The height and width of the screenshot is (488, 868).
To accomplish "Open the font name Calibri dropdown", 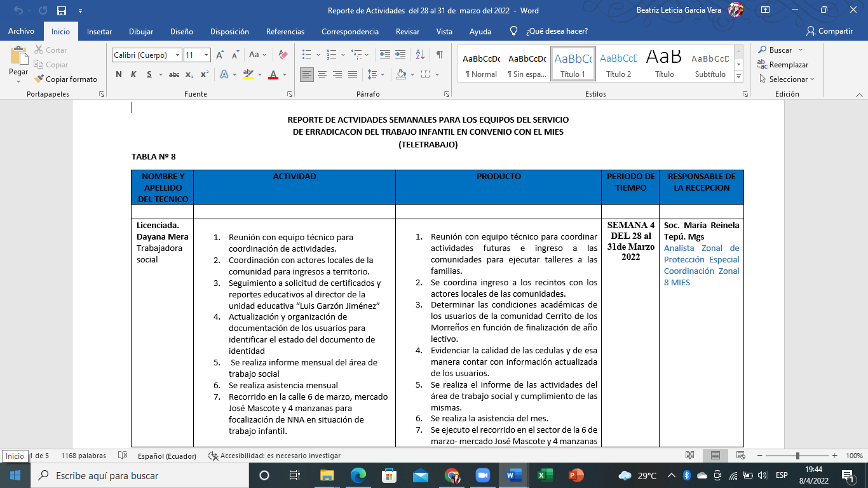I will click(x=147, y=55).
